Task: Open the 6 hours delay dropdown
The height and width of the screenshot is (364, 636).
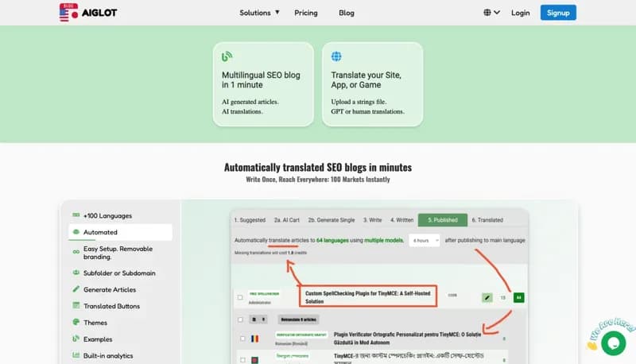Action: [425, 240]
